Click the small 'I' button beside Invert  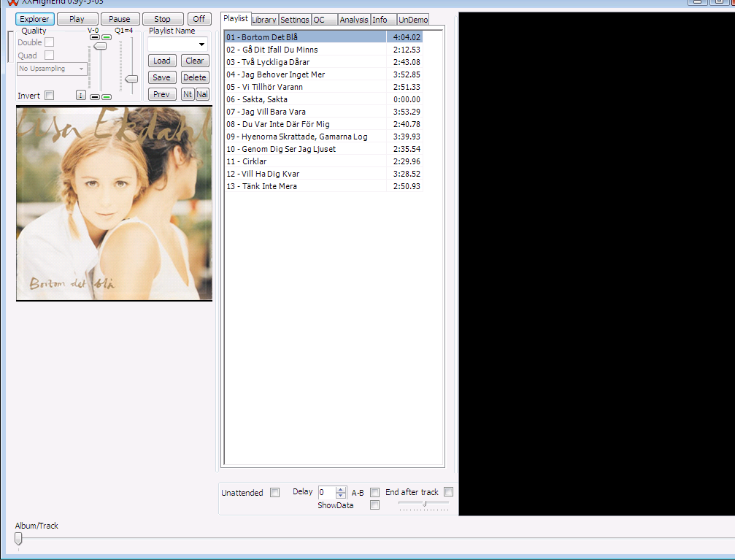80,96
